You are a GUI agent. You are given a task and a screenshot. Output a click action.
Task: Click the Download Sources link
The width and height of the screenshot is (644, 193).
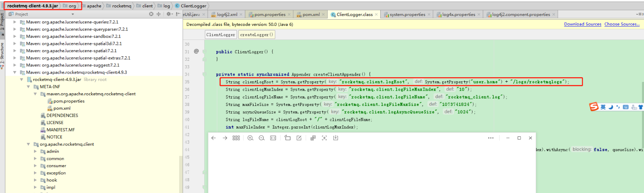pos(582,24)
